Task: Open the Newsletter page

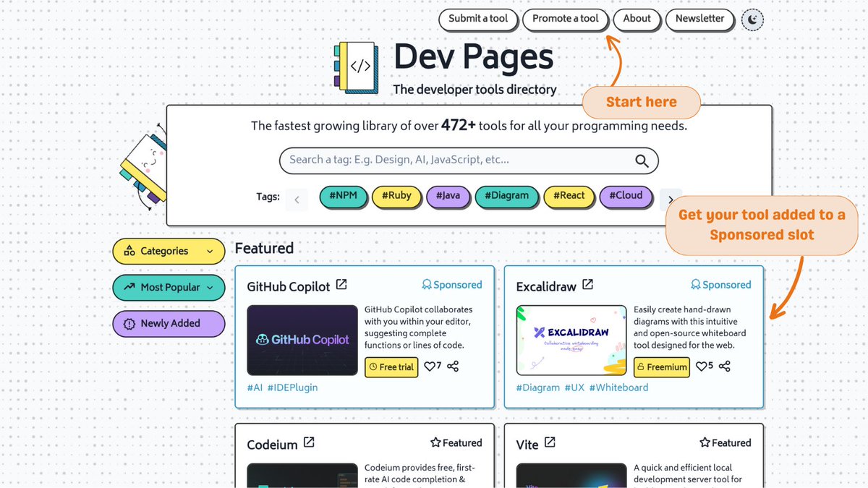Action: point(699,19)
